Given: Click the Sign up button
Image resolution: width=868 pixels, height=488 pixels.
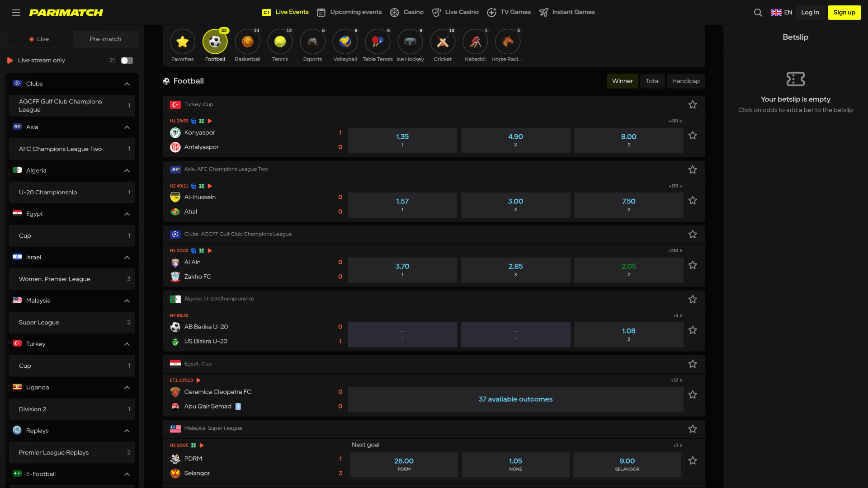Looking at the screenshot, I should tap(844, 12).
